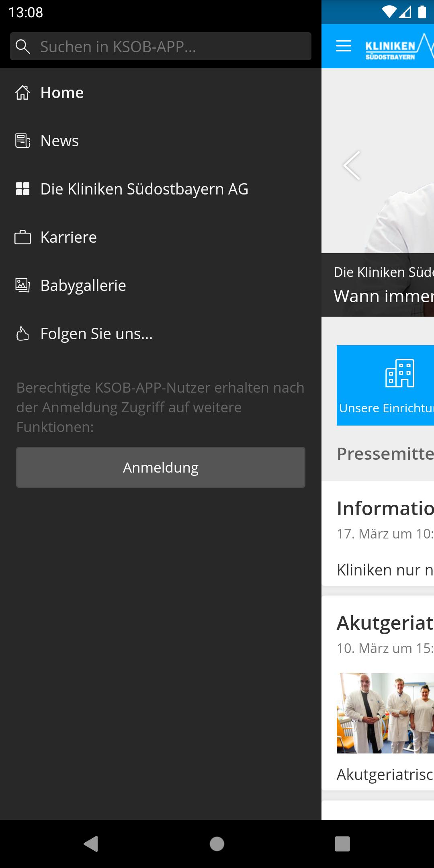
Task: Tap the Pressemitteilungen section heading
Action: pyautogui.click(x=385, y=454)
